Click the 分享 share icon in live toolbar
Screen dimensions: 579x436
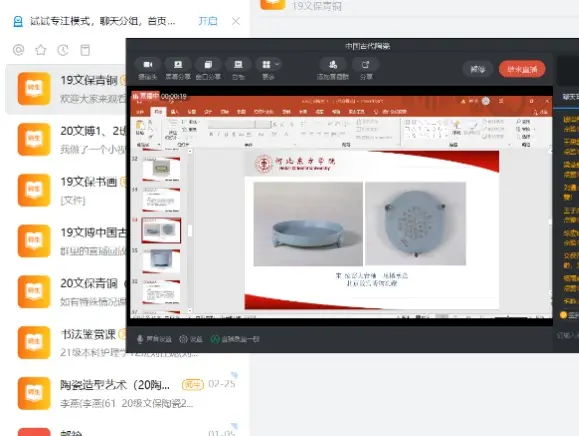366,65
